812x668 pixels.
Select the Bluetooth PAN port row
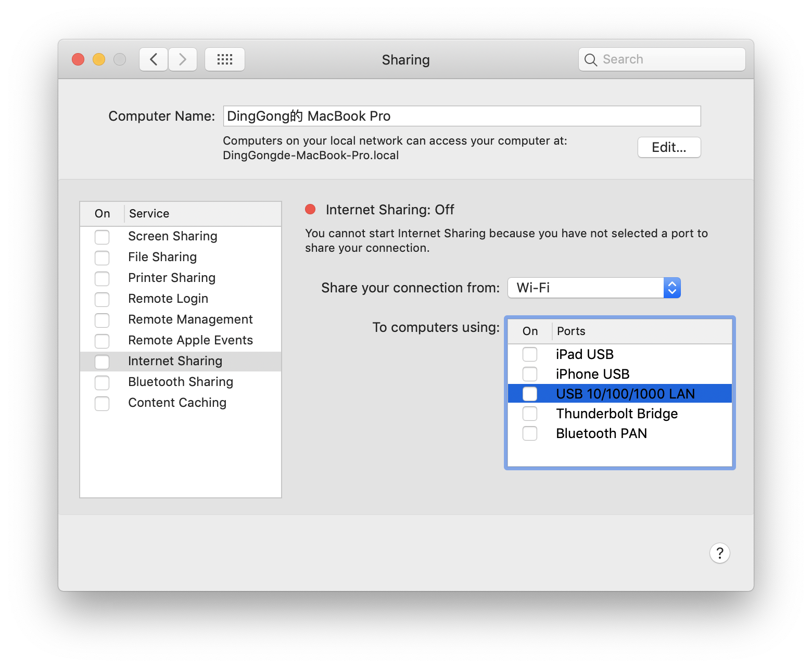coord(601,433)
